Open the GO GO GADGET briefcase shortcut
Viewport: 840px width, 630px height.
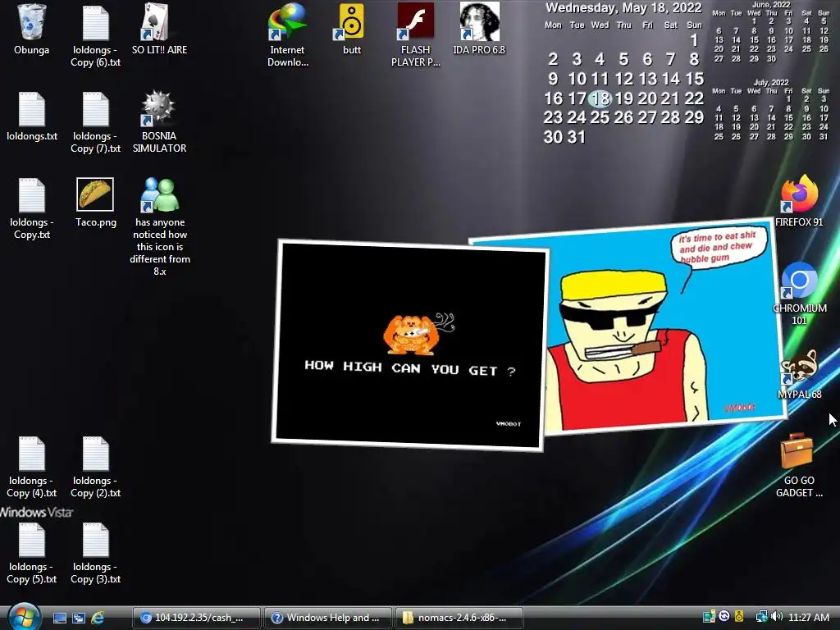tap(799, 466)
